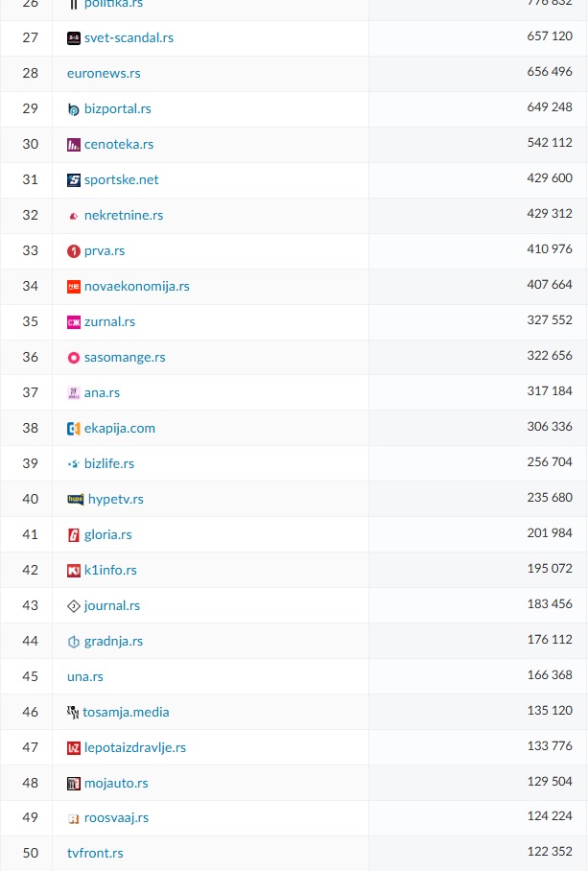Click the hypetv.rs logo icon
The image size is (588, 871).
[76, 500]
